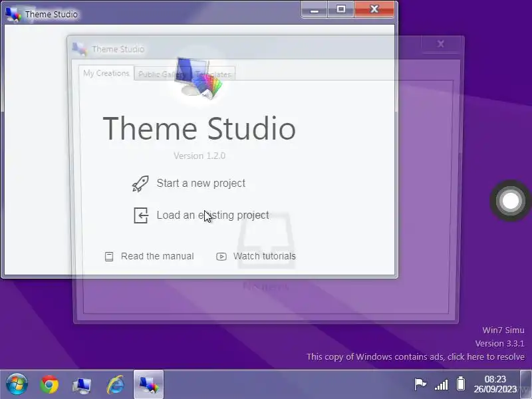Open Computer icon on taskbar
532x399 pixels.
[81, 386]
